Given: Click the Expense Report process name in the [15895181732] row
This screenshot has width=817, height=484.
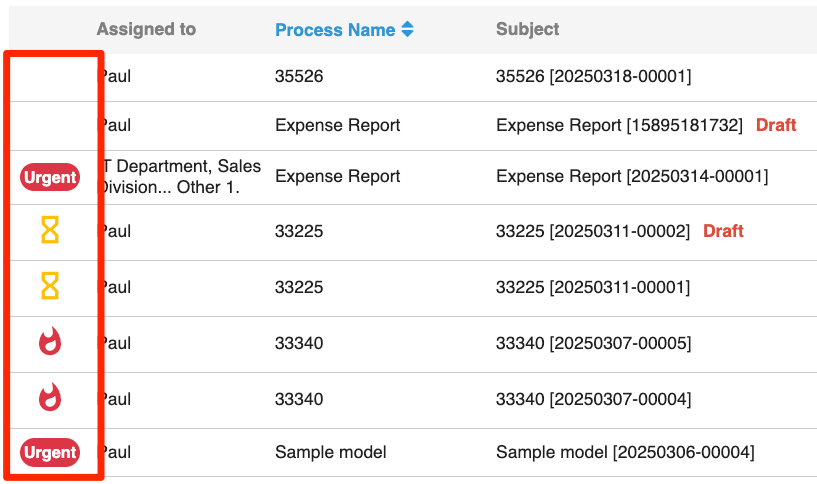Looking at the screenshot, I should tap(338, 125).
